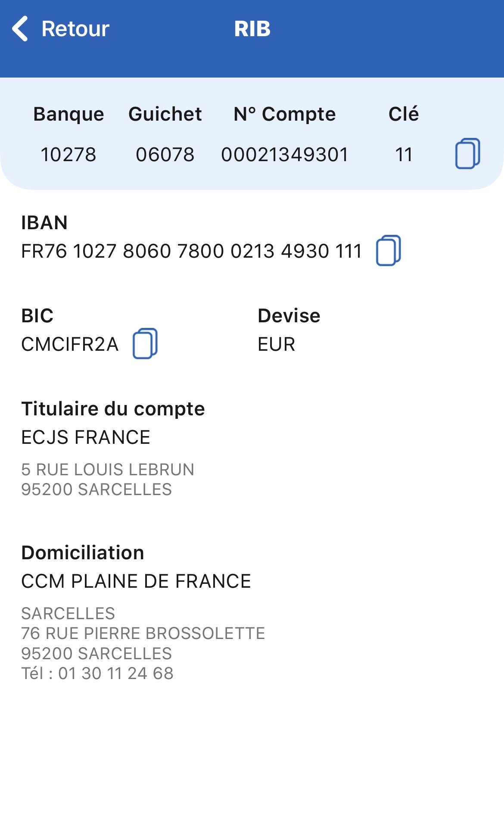Call the phone number 01 30 11 24 68
This screenshot has height=826, width=504.
(x=116, y=673)
